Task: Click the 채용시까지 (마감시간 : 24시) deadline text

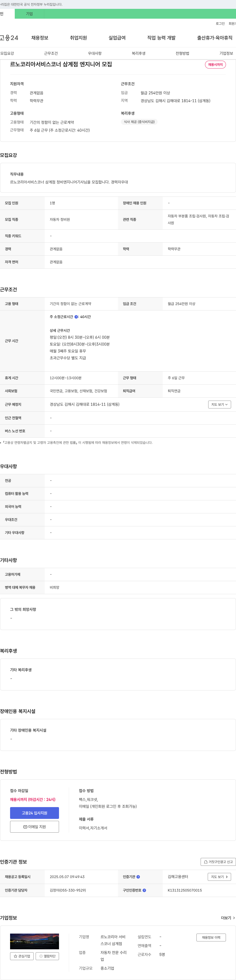Action: (33, 800)
